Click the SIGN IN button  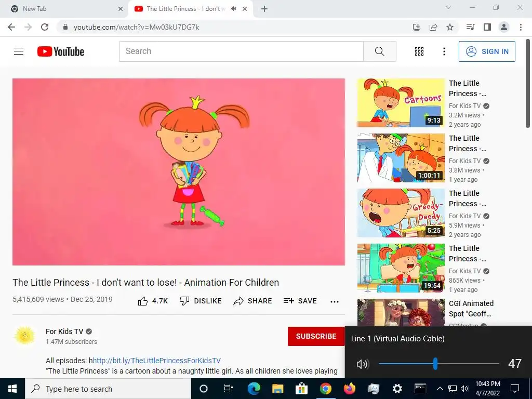click(x=487, y=51)
